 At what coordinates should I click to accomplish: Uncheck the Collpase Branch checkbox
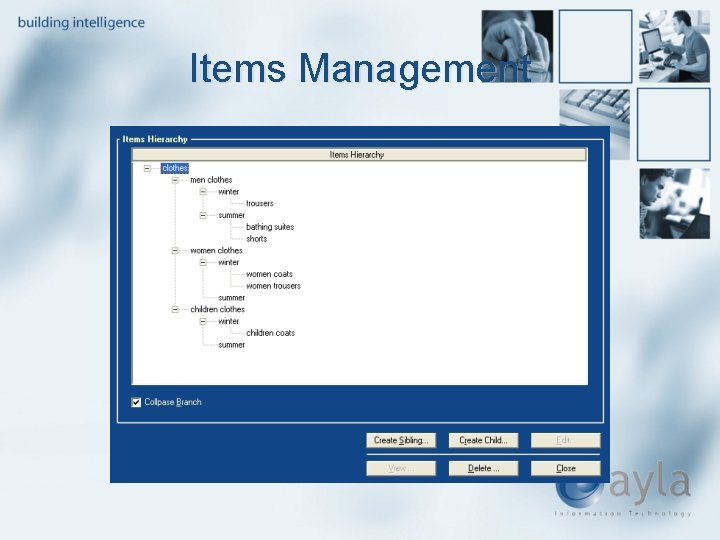[x=136, y=402]
